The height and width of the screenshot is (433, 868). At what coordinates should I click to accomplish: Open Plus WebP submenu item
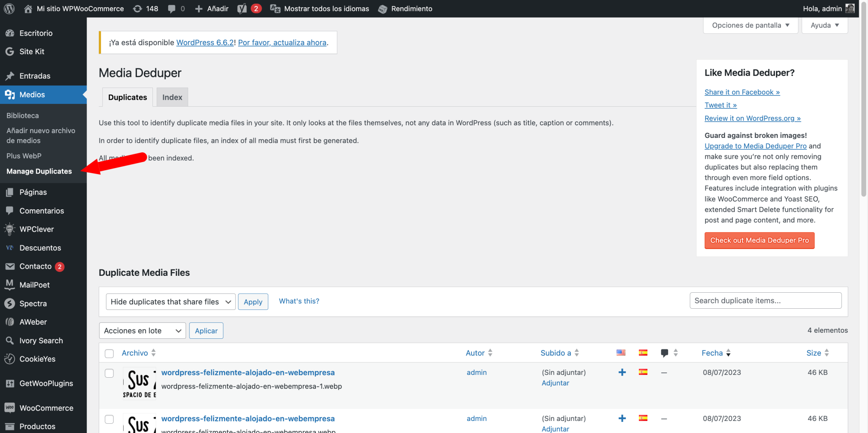pos(24,156)
